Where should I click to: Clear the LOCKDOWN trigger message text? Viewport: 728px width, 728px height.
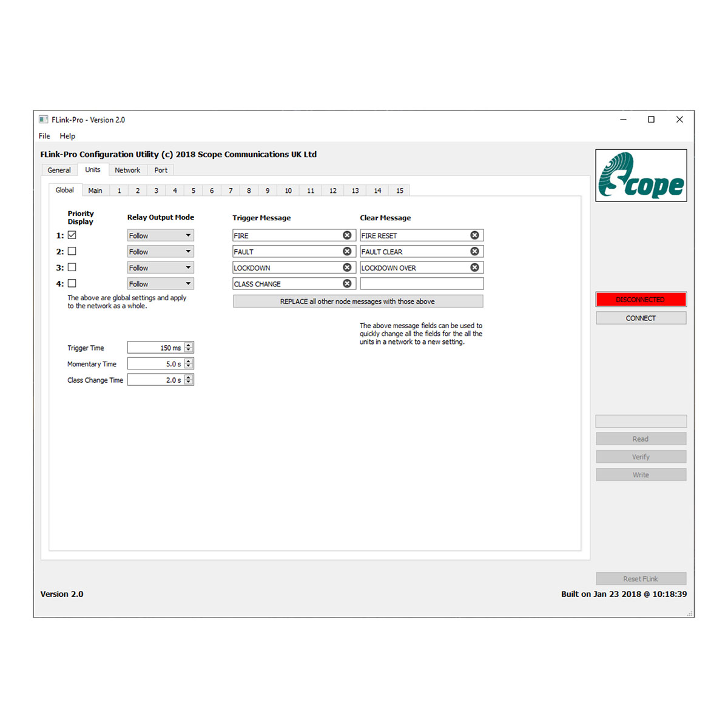[x=347, y=268]
